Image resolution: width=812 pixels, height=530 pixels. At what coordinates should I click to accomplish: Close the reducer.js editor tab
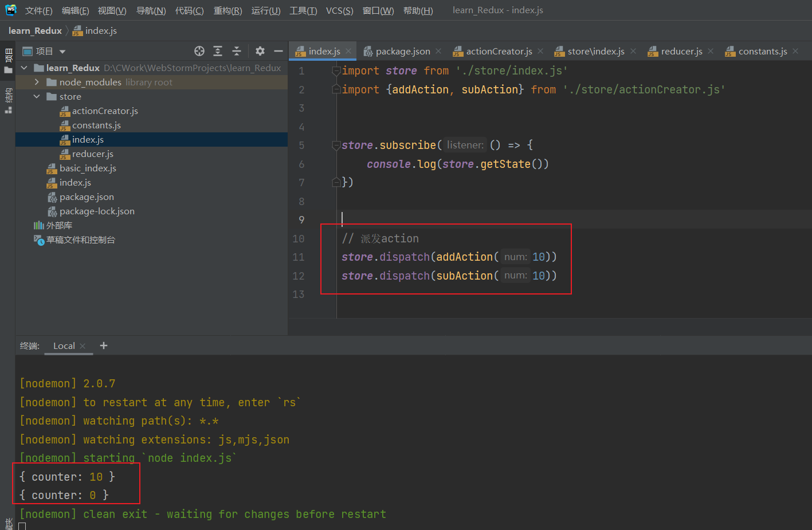tap(711, 51)
